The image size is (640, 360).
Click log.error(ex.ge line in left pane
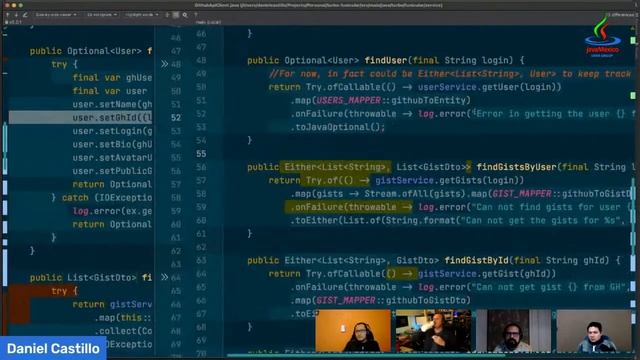pyautogui.click(x=112, y=211)
